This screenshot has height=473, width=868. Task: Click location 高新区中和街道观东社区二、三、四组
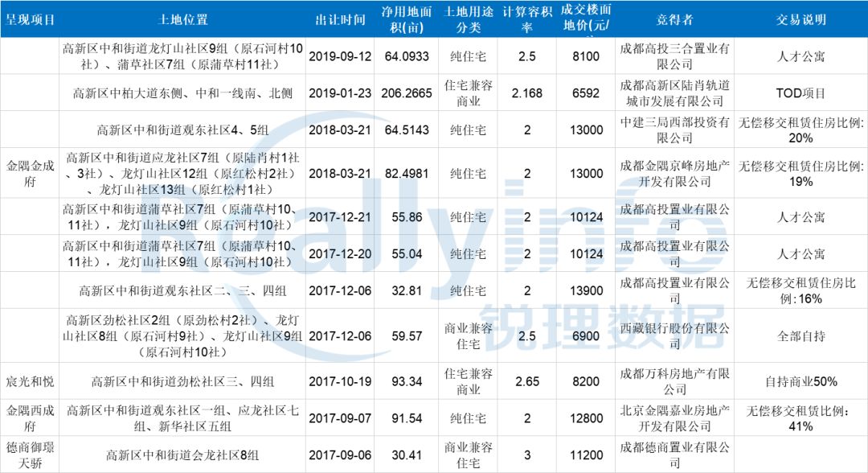[x=182, y=290]
